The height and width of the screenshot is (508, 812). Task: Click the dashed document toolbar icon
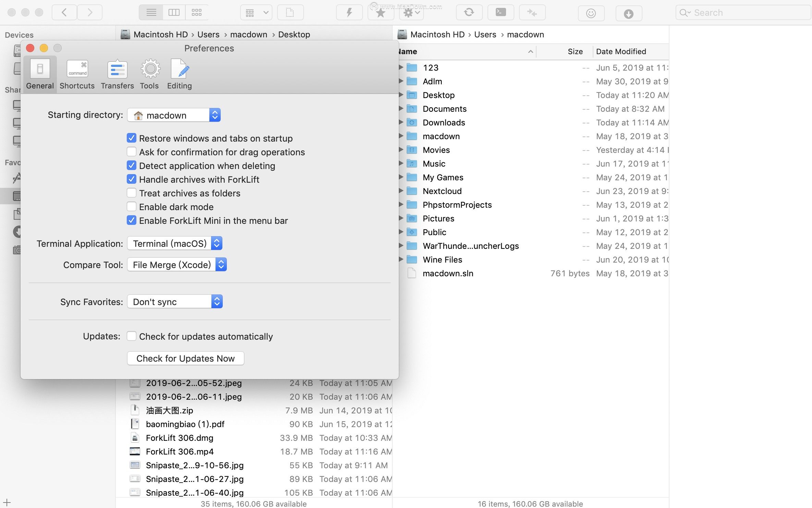290,13
